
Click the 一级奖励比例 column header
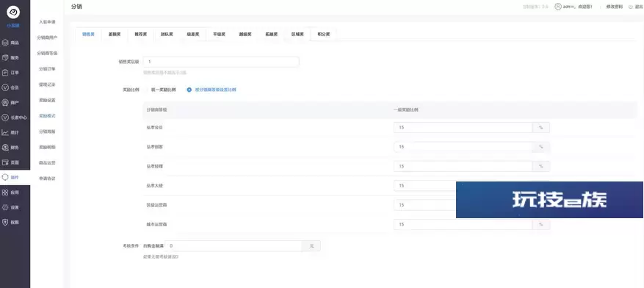coord(406,109)
